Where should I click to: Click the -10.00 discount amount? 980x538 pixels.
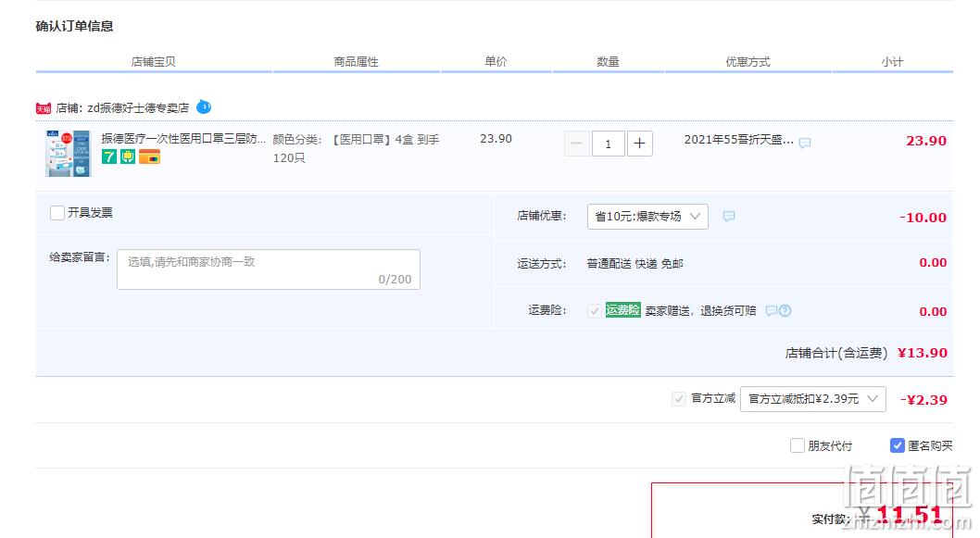tap(923, 218)
